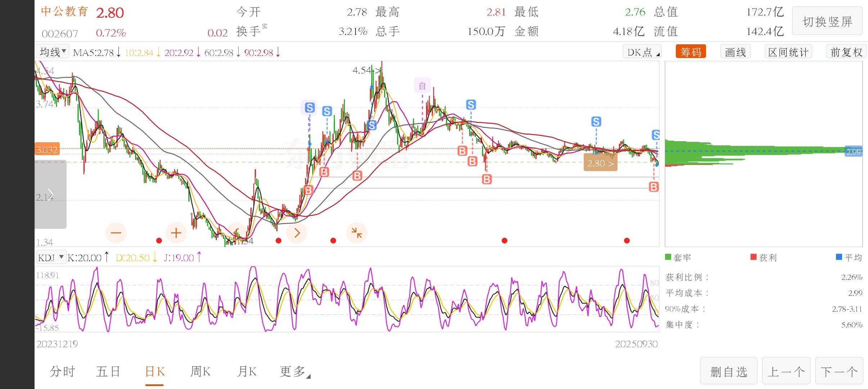
Task: Open the 前复权 adjustment selector
Action: (846, 52)
